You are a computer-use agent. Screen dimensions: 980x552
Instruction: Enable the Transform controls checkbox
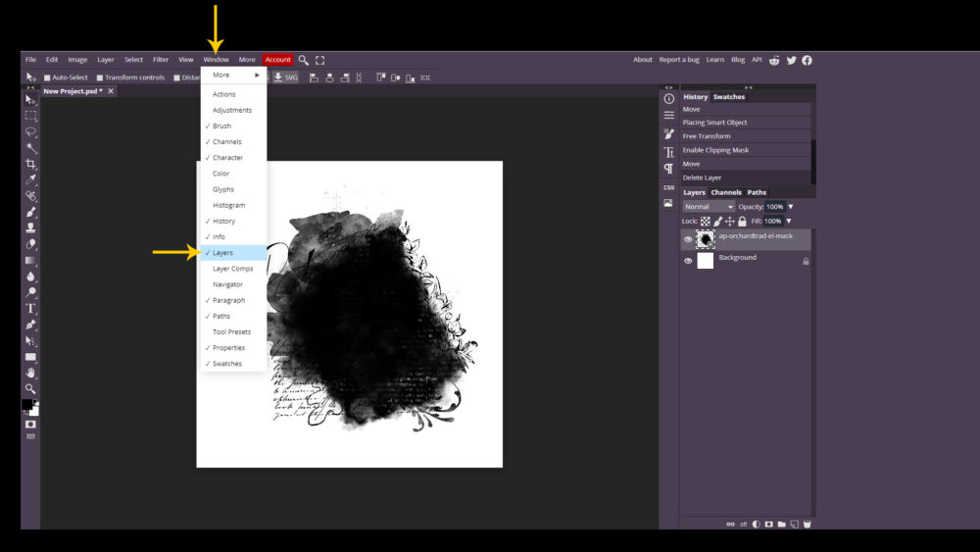coord(100,77)
